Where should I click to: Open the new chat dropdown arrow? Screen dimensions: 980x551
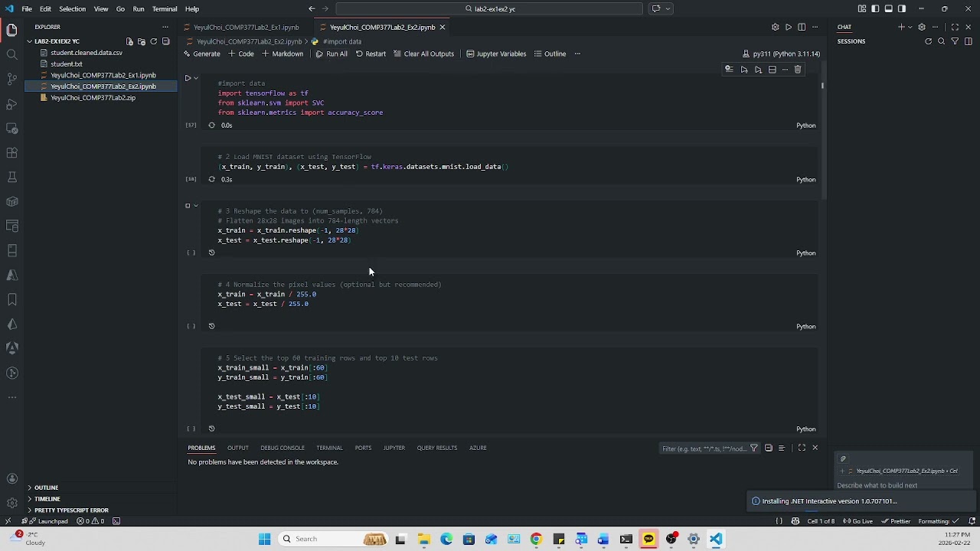click(909, 28)
